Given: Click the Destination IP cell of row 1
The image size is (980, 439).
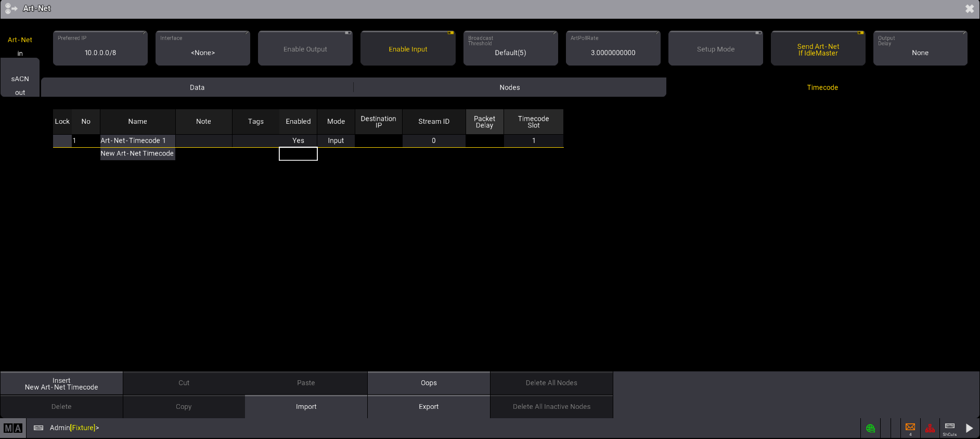Looking at the screenshot, I should [378, 141].
